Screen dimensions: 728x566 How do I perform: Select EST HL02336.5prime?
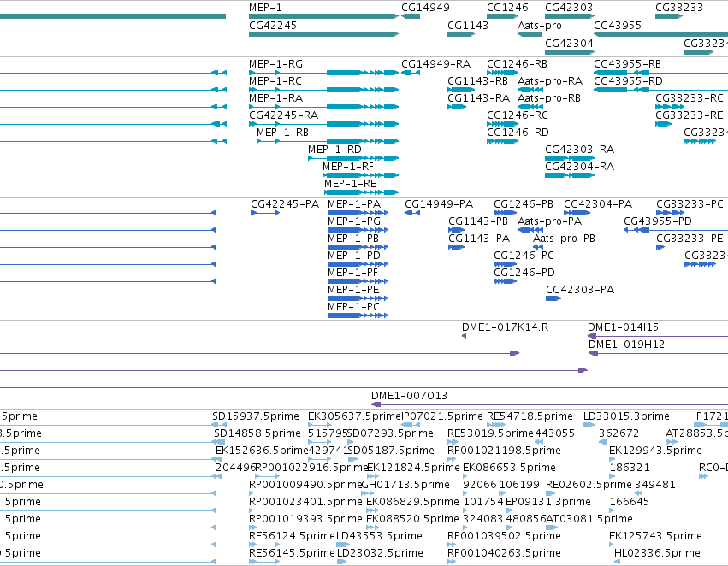pyautogui.click(x=657, y=554)
